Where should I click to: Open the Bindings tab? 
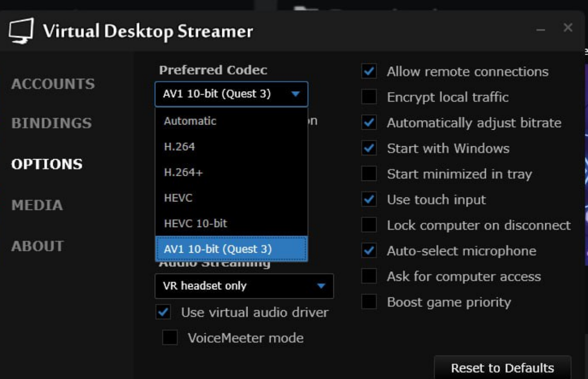tap(51, 123)
